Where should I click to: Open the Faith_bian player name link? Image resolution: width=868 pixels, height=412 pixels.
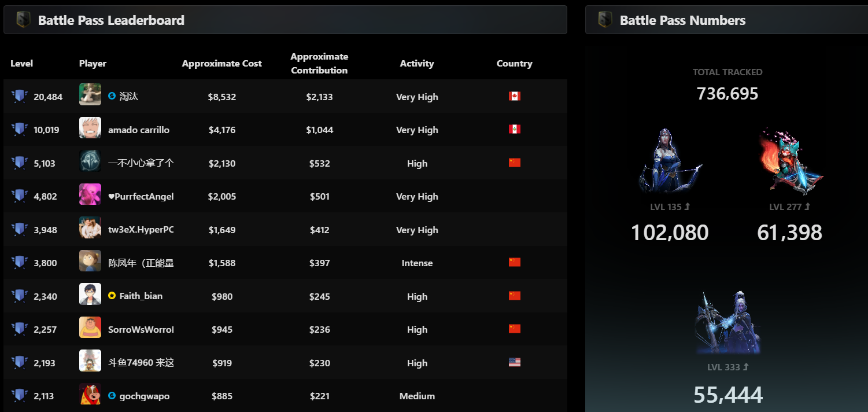tap(141, 296)
